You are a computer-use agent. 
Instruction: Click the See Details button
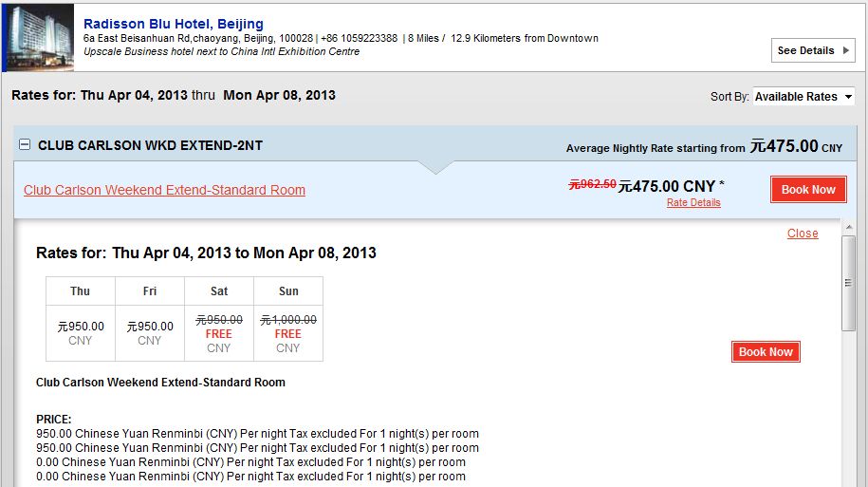[813, 50]
